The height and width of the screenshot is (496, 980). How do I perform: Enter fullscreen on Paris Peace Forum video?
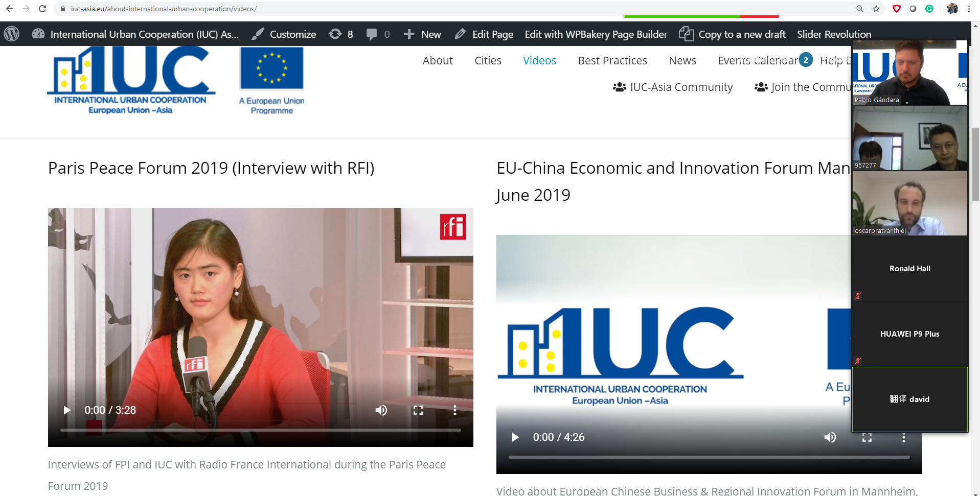coord(418,410)
